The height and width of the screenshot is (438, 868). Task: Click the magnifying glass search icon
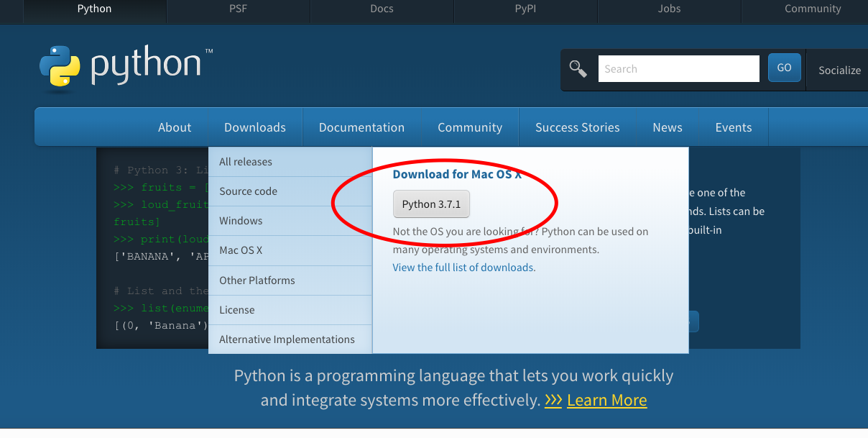pos(578,68)
